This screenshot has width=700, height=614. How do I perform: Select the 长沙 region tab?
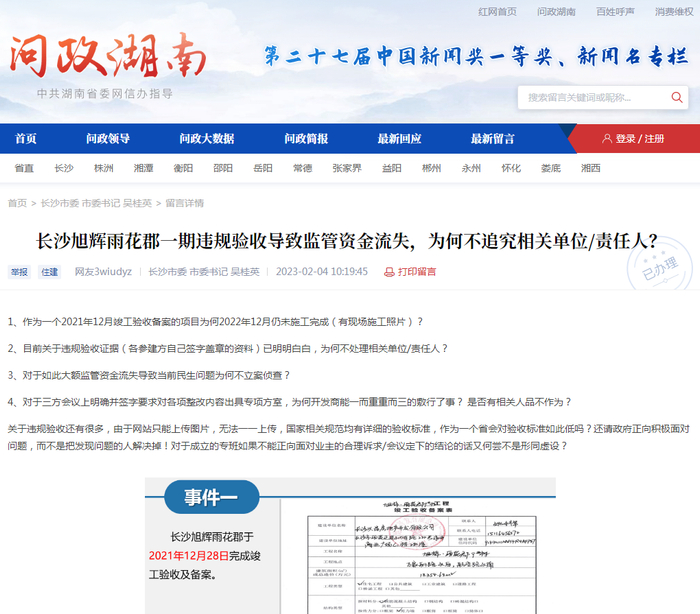point(64,168)
